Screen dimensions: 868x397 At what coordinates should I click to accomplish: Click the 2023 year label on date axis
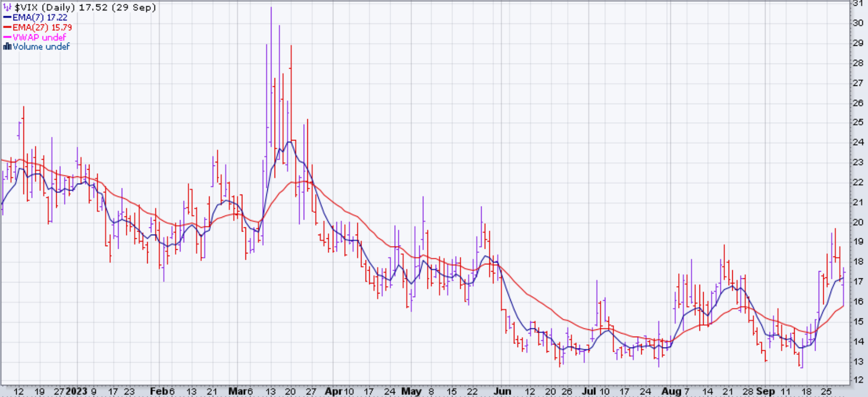(x=77, y=391)
